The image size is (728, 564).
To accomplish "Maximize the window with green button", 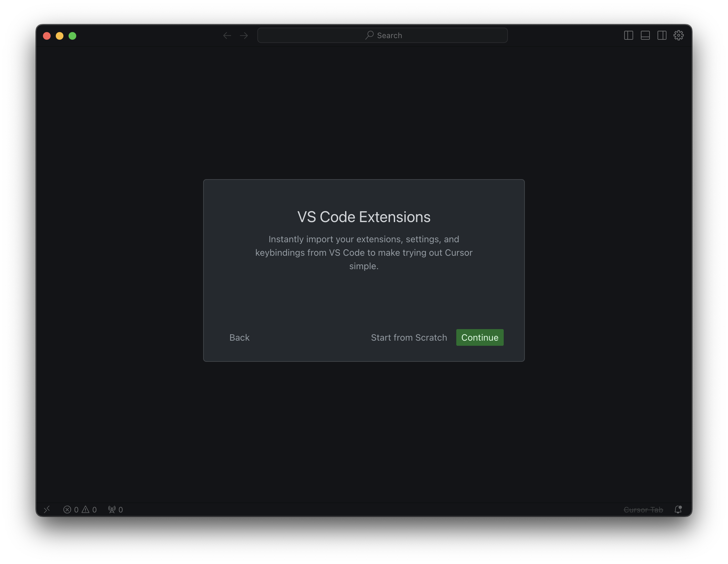I will click(72, 36).
